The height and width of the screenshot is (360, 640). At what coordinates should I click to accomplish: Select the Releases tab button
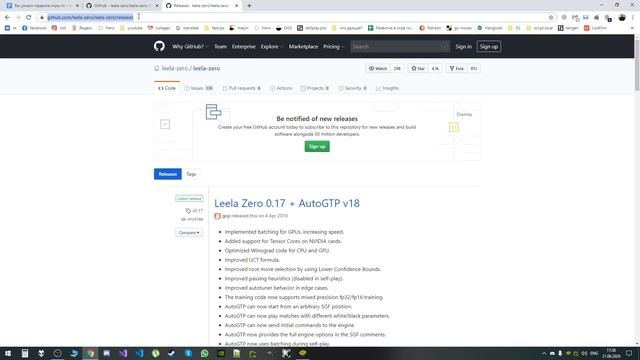168,174
